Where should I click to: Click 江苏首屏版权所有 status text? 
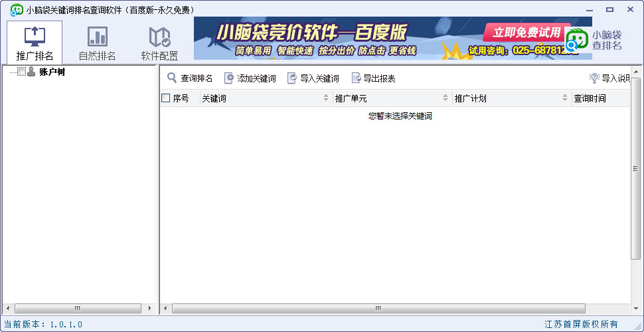click(581, 324)
